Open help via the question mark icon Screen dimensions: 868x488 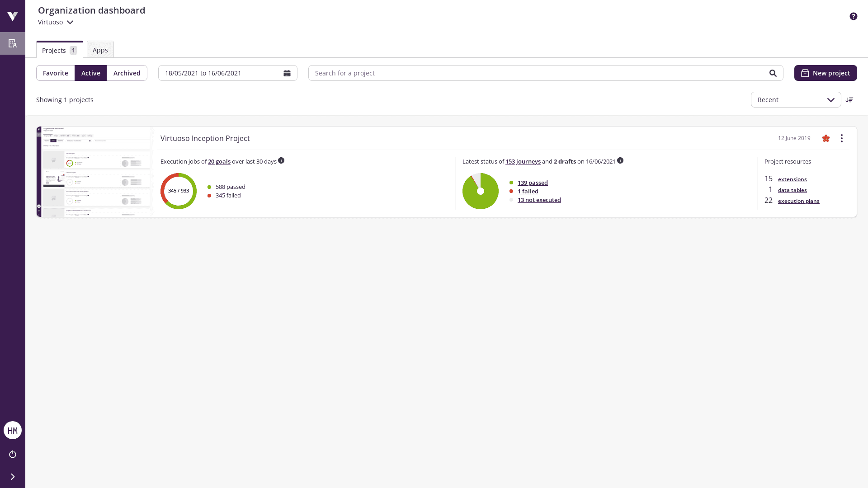tap(854, 16)
